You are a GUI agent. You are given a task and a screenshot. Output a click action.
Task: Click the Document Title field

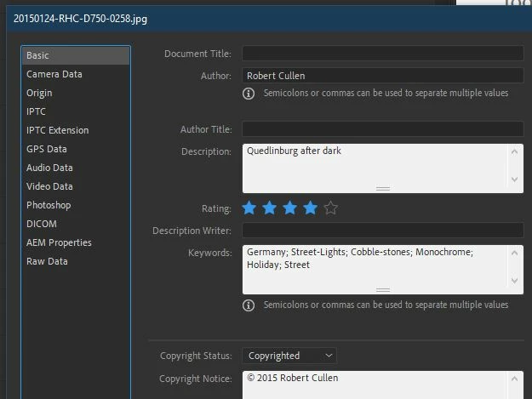pyautogui.click(x=383, y=54)
